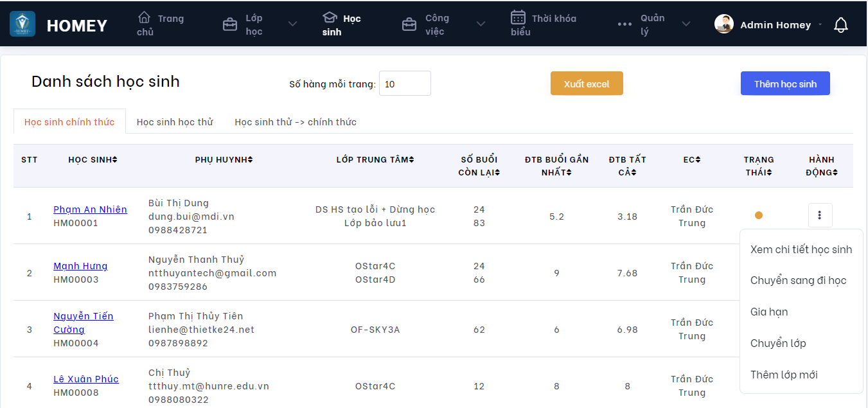Click the orange status dot of Phạm An Nhiên
The height and width of the screenshot is (408, 868).
(759, 215)
